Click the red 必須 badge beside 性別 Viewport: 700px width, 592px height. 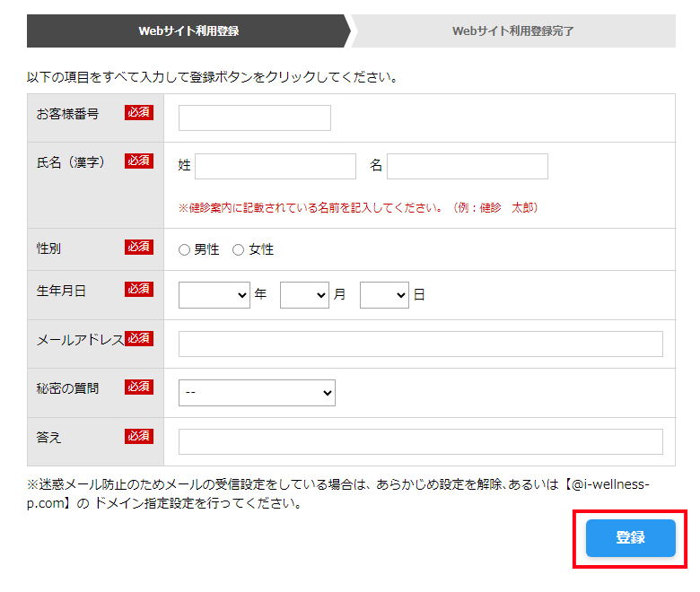coord(139,247)
